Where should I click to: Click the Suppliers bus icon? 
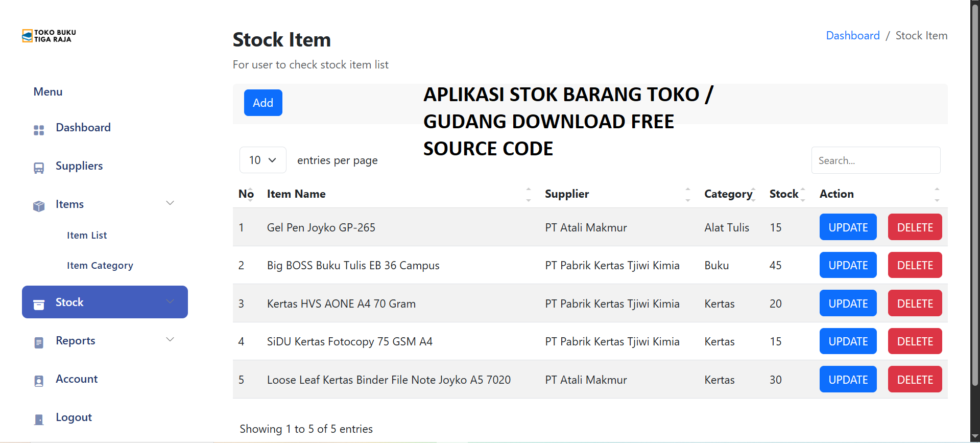click(39, 168)
